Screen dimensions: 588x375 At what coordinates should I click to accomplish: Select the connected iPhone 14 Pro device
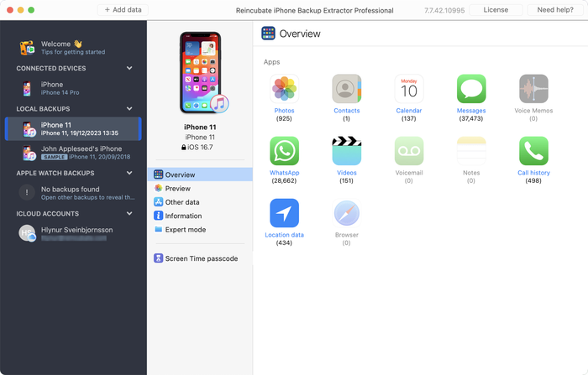pyautogui.click(x=73, y=88)
